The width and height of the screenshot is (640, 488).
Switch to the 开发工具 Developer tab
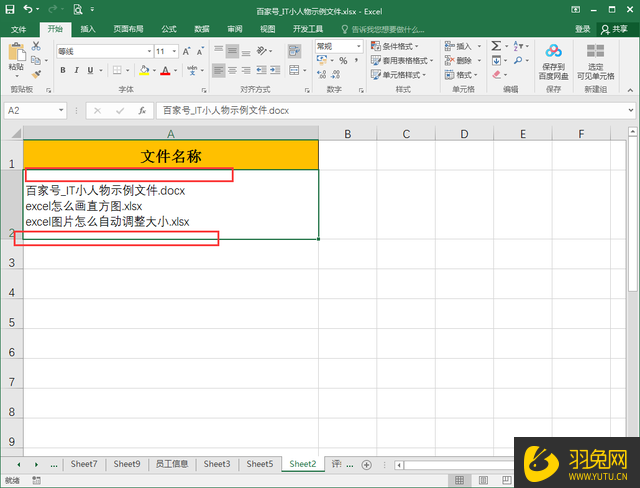click(308, 29)
